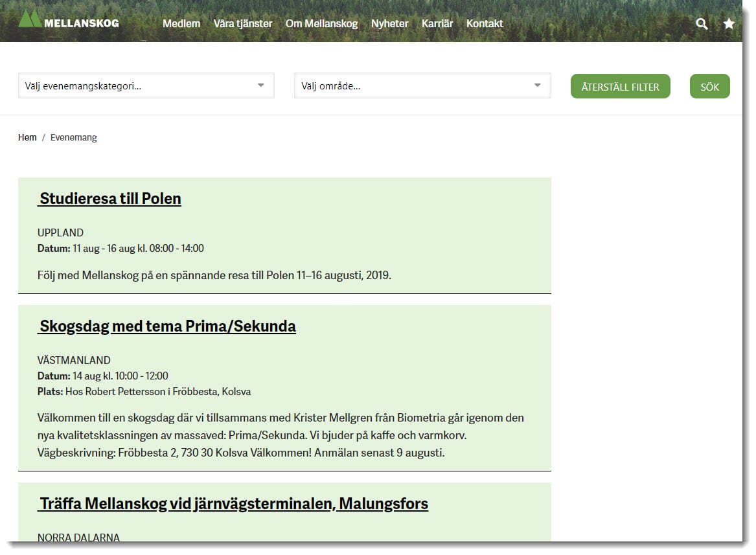
Task: Expand the Välj område dropdown
Action: pyautogui.click(x=422, y=86)
